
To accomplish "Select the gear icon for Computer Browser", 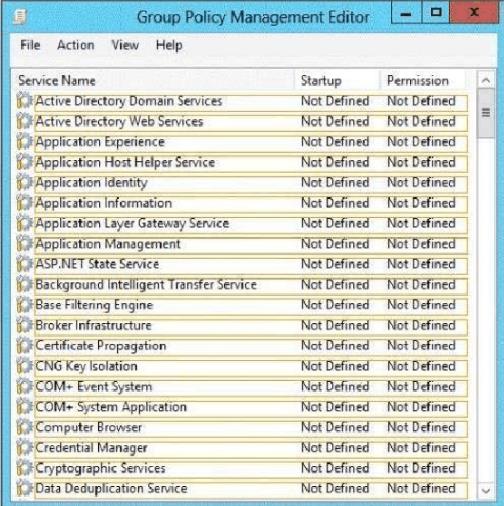I will (25, 427).
